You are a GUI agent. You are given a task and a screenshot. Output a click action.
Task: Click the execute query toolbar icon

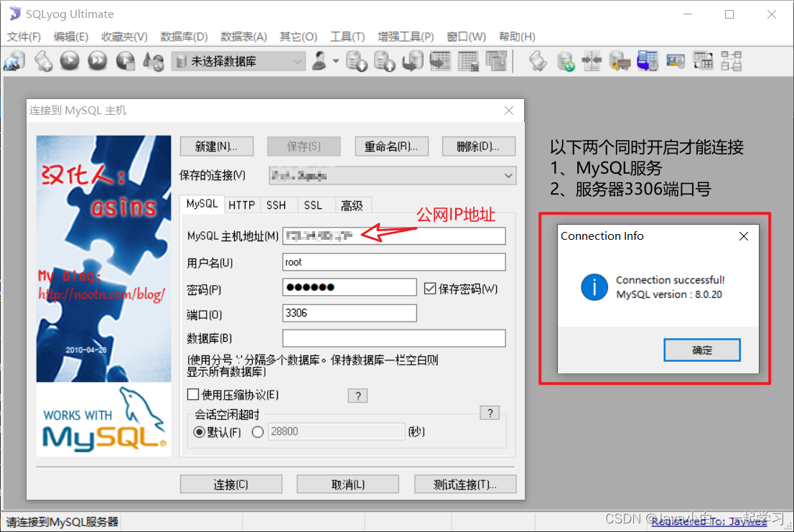point(70,62)
